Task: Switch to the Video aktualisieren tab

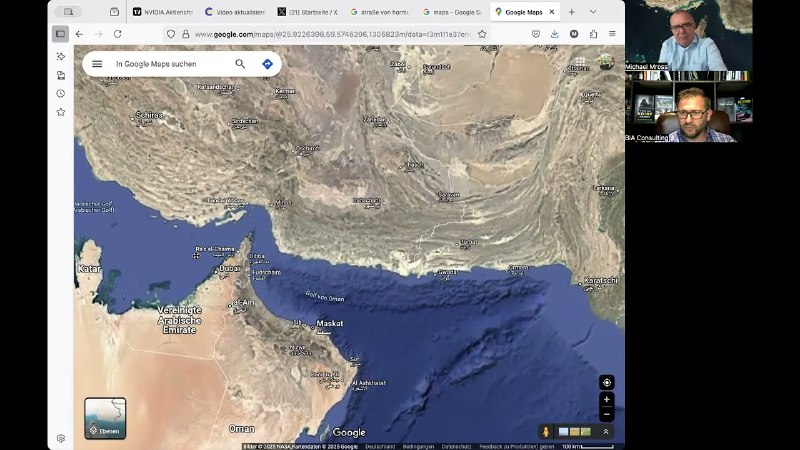Action: (x=235, y=12)
